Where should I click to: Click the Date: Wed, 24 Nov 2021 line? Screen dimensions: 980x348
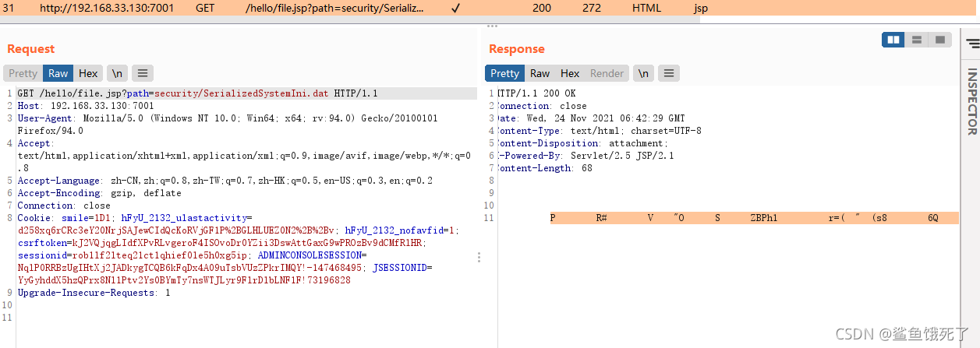click(591, 118)
